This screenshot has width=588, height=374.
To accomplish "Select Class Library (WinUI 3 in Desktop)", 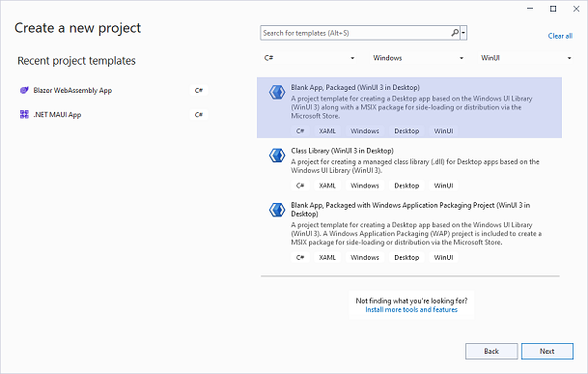I will point(409,168).
